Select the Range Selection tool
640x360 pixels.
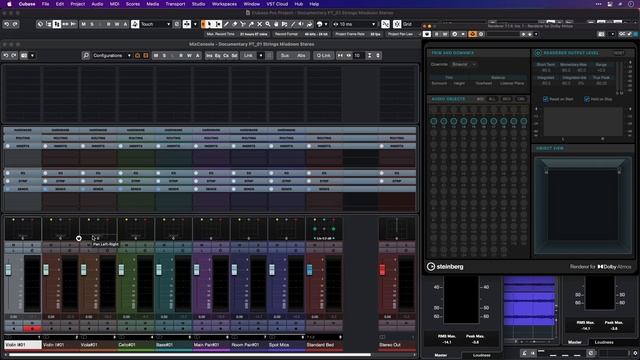218,24
